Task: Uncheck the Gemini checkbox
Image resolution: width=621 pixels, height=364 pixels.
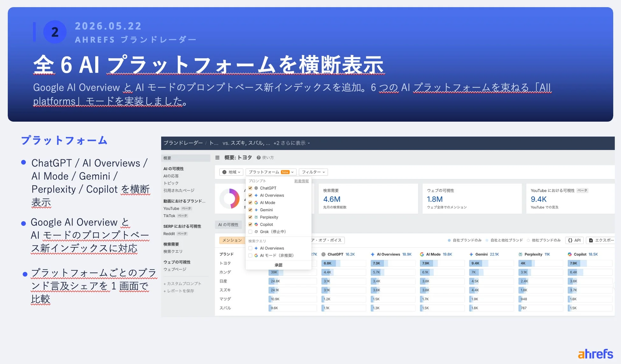Action: tap(250, 210)
